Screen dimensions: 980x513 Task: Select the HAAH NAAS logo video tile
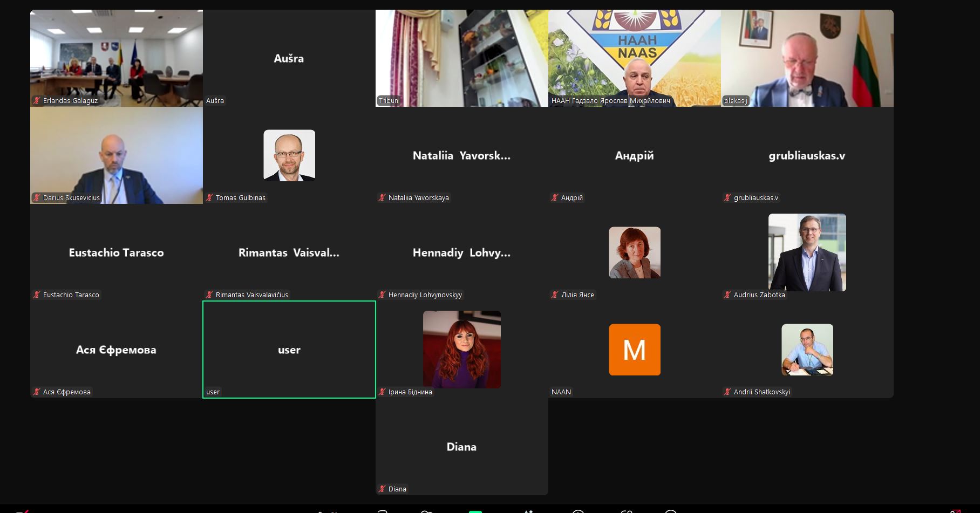634,58
